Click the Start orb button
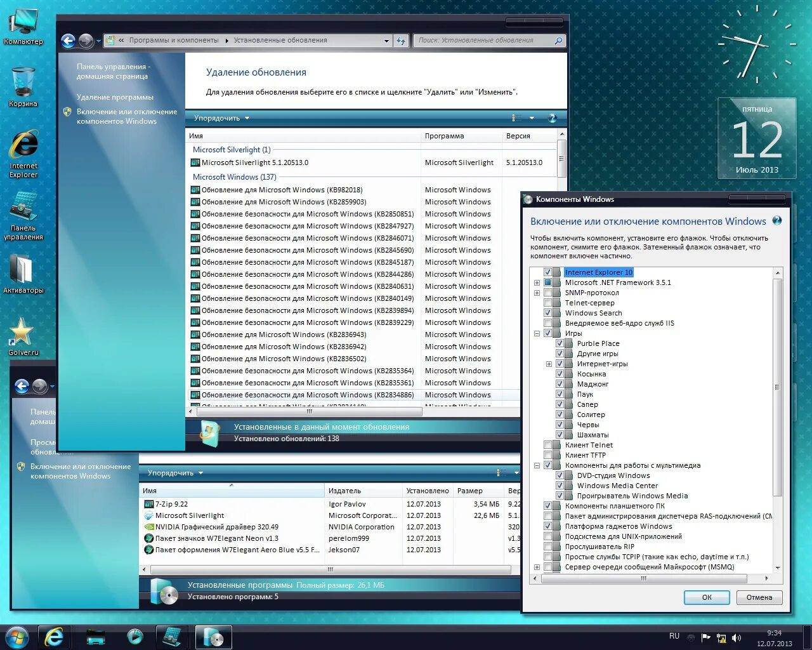Image resolution: width=812 pixels, height=650 pixels. pos(17,637)
